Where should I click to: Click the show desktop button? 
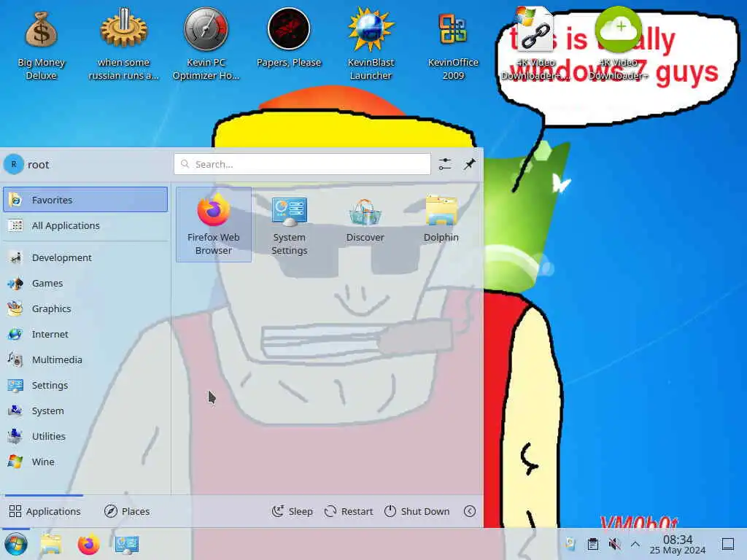(x=728, y=544)
